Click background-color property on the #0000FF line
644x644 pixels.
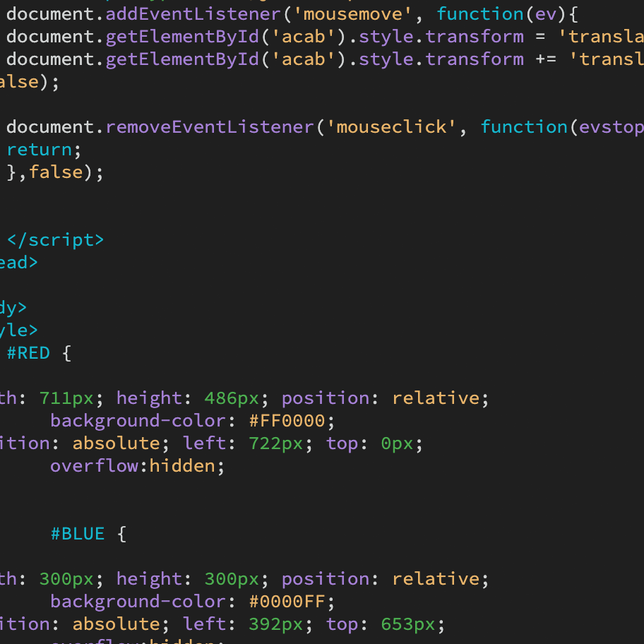pos(138,602)
